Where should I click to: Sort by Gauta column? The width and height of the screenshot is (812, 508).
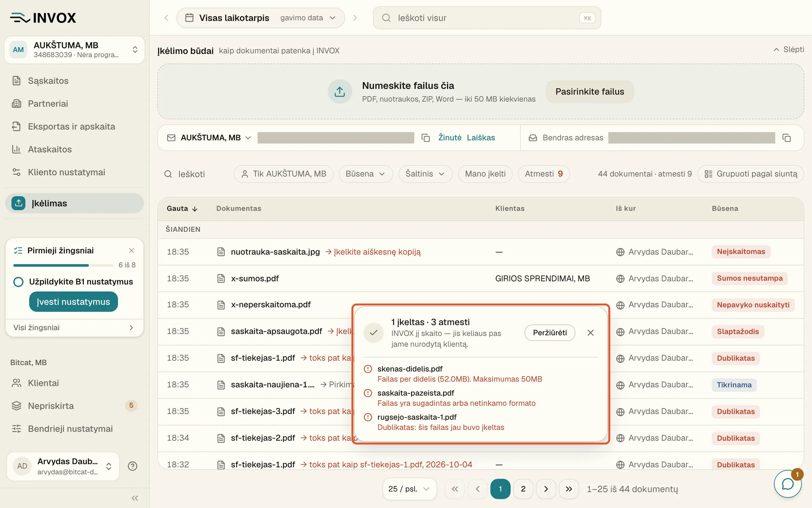tap(182, 208)
